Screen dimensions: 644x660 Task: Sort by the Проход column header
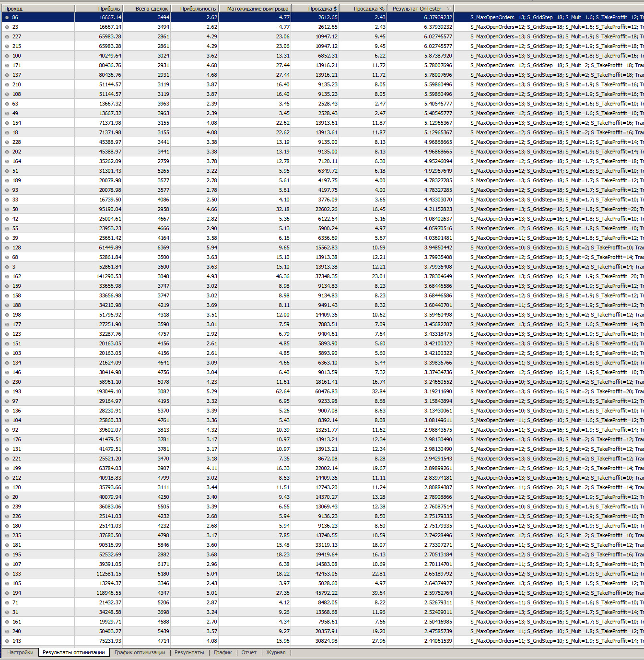point(38,9)
